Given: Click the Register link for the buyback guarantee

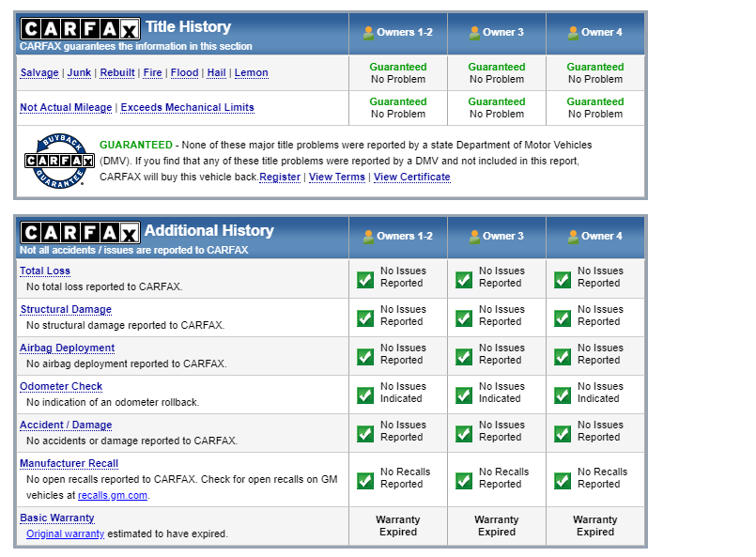Looking at the screenshot, I should (x=280, y=177).
